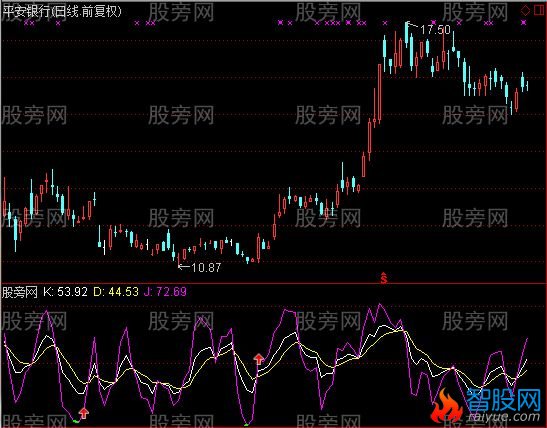Click the J: 72.69 indicator value
This screenshot has width=547, height=428.
click(165, 292)
